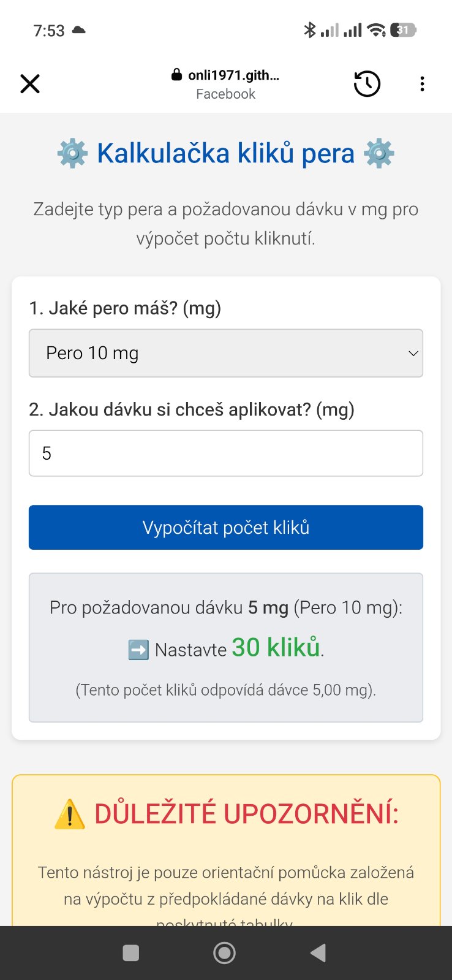Tap the "DŮLEŽITÉ UPOZORNĚNÍ" heading
The image size is (452, 980).
246,814
